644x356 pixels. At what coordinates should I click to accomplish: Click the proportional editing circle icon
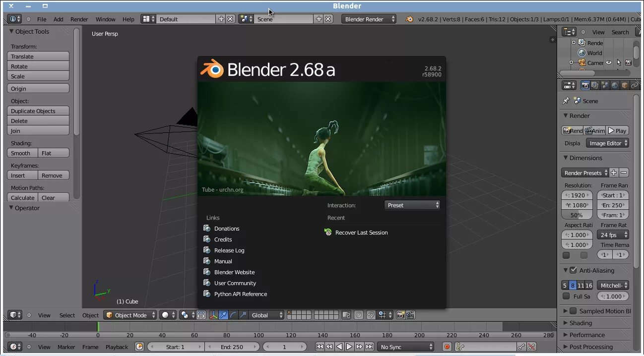coord(358,315)
